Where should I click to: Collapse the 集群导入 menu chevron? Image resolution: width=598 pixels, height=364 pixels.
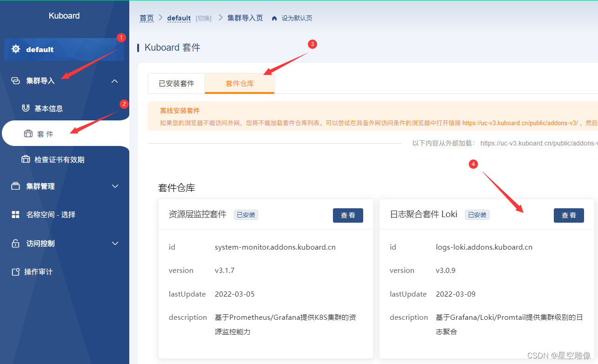point(115,81)
